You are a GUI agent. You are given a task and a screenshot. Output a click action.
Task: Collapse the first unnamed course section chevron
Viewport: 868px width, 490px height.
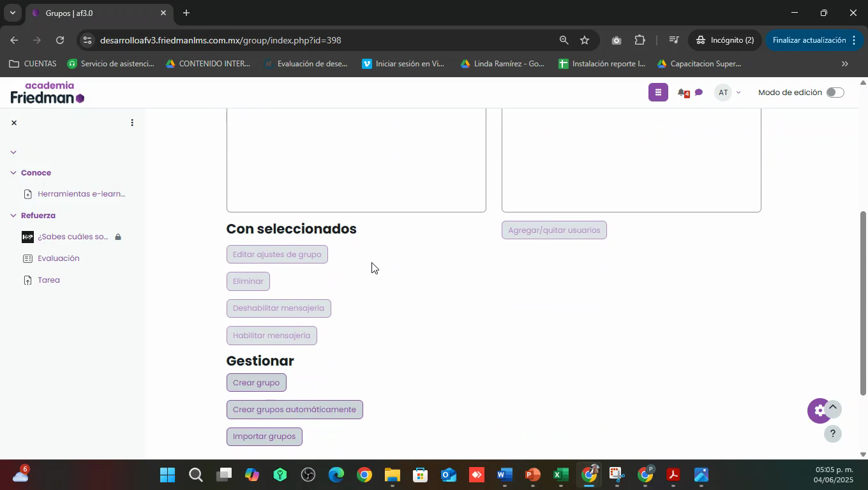[13, 152]
